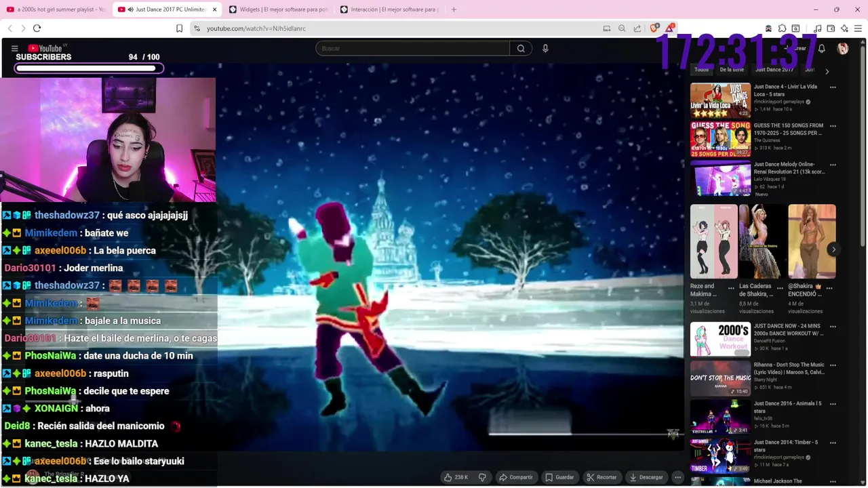Screen dimensions: 868x488
Task: Open Brave Shields lion icon
Action: (654, 28)
